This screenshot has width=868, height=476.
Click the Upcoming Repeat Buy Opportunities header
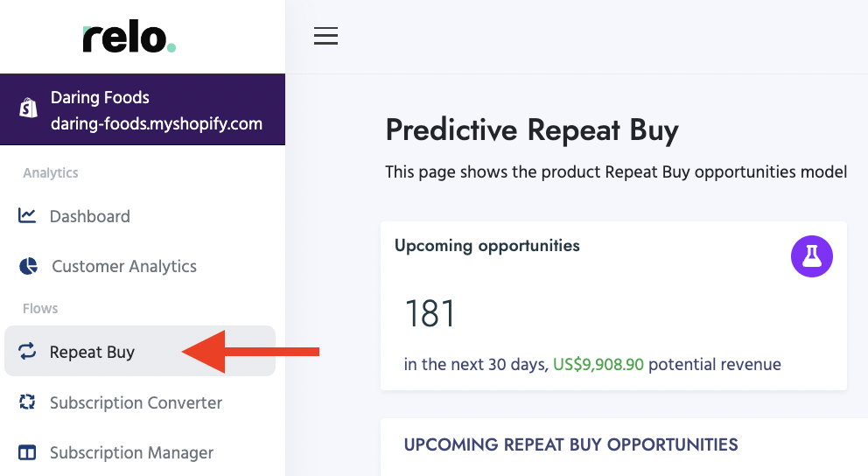click(x=570, y=444)
